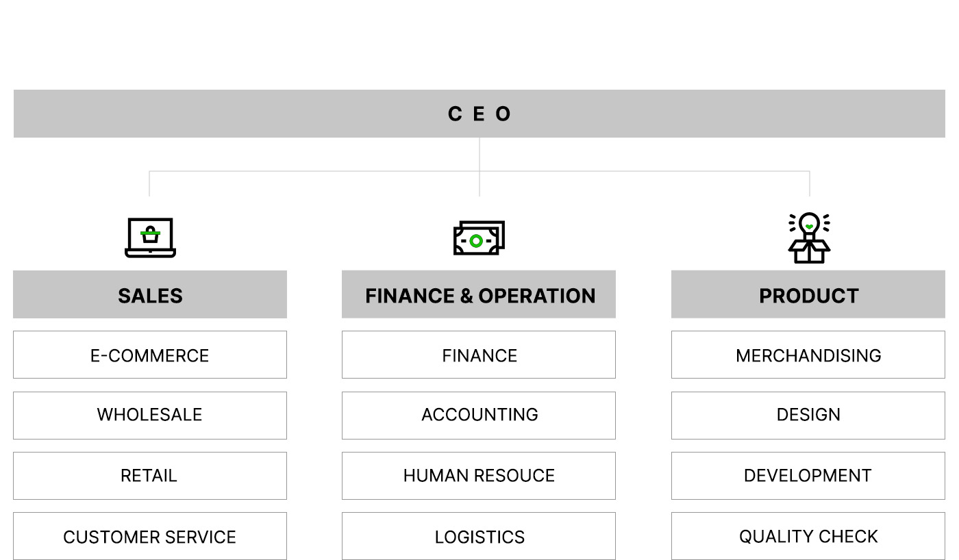The width and height of the screenshot is (959, 560).
Task: Click the green-centered banknote money icon
Action: click(x=479, y=238)
